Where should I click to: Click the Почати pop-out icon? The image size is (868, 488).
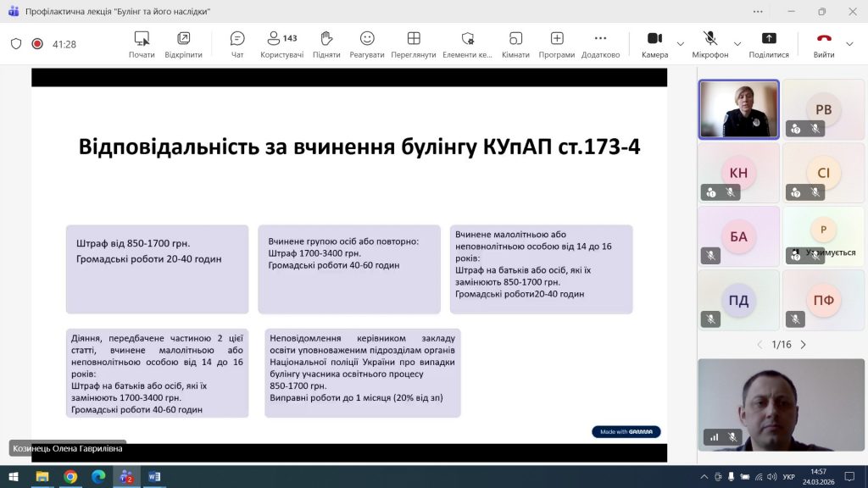point(142,44)
